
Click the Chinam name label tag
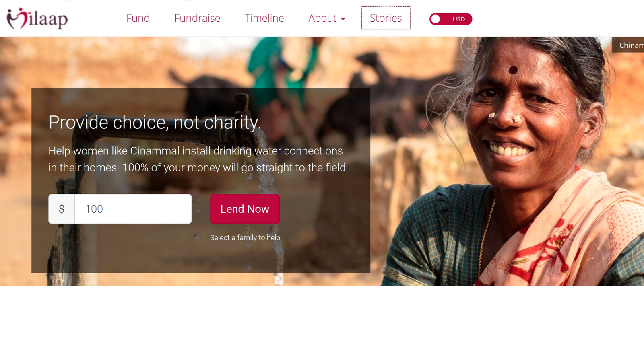coord(628,45)
